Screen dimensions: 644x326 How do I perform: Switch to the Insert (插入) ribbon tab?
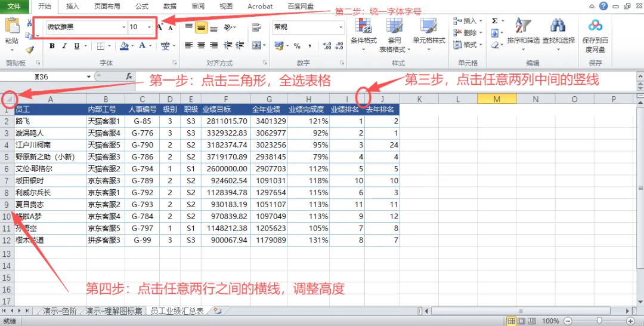(73, 6)
